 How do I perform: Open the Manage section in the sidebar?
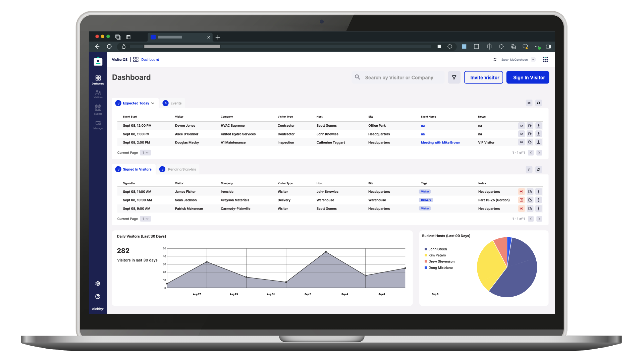pyautogui.click(x=98, y=125)
